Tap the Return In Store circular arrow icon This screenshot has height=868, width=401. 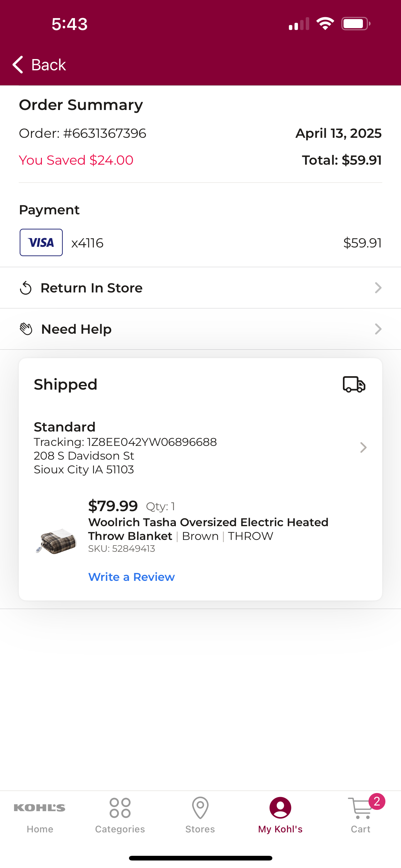pos(26,288)
